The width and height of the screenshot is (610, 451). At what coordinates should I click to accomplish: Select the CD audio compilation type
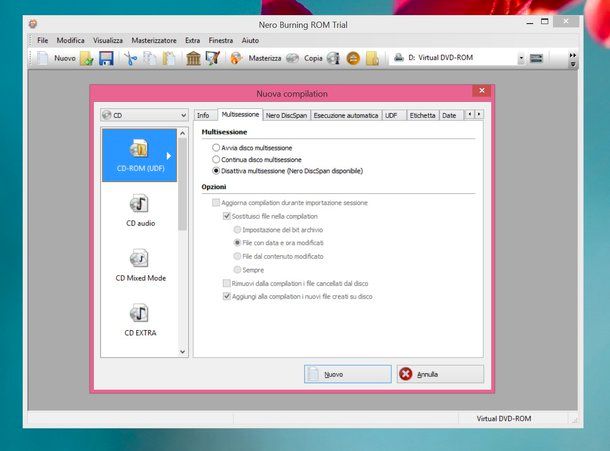(140, 210)
